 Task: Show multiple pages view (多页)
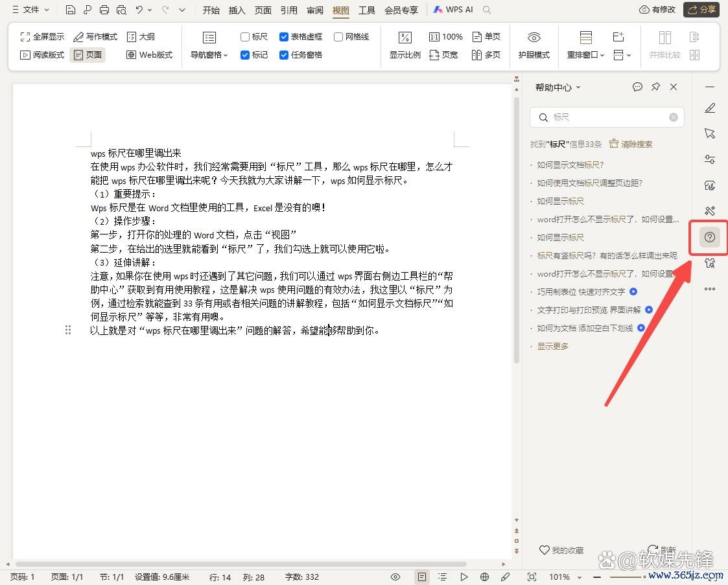coord(486,54)
